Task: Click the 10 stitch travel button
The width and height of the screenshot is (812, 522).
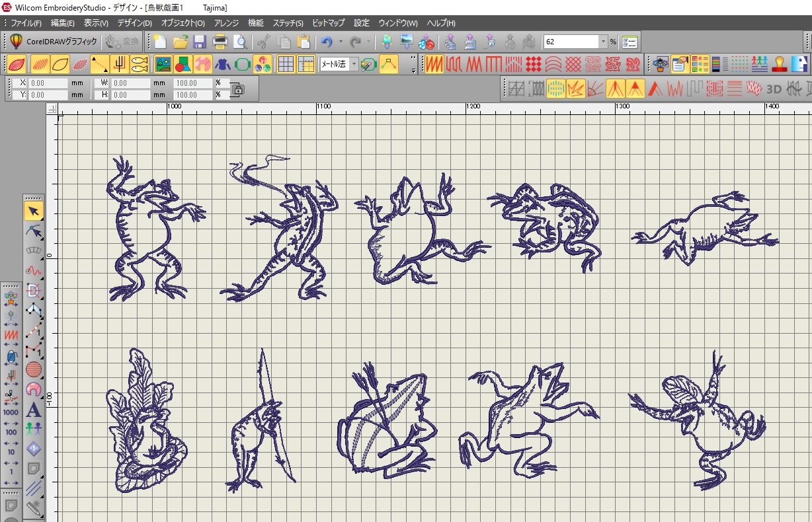Action: click(x=11, y=451)
